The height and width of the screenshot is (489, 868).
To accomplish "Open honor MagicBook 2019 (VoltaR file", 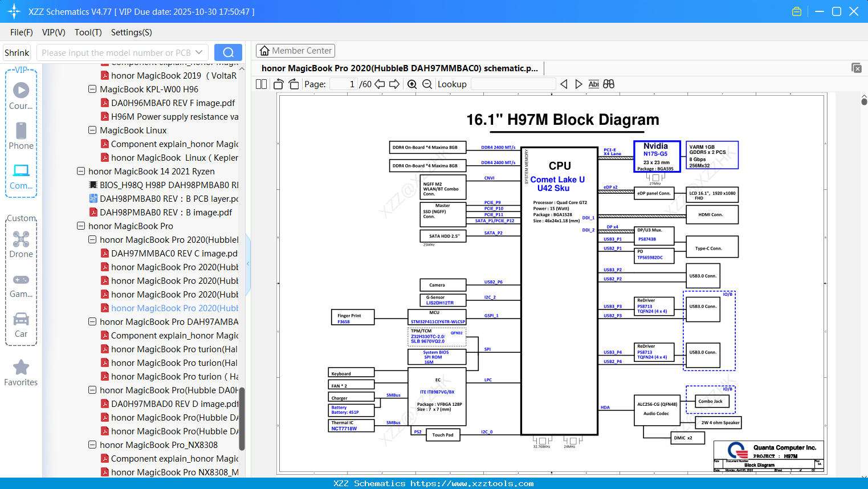I will [174, 75].
